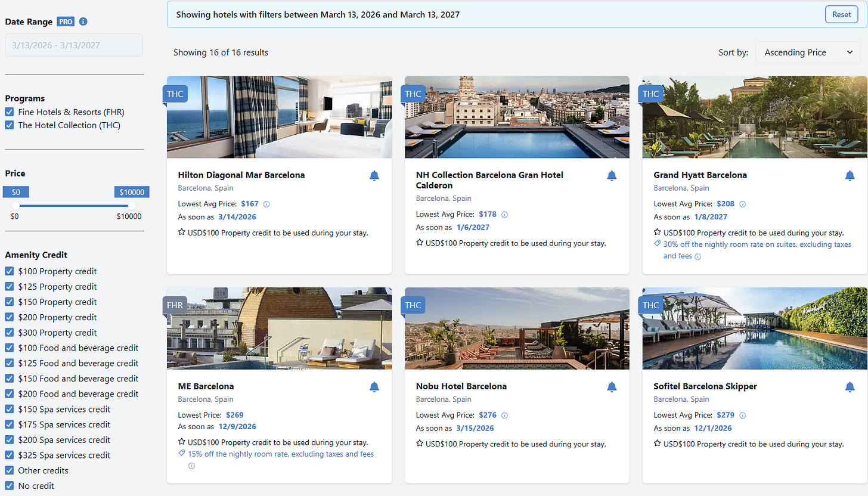Image resolution: width=868 pixels, height=496 pixels.
Task: Click info icon beside Sofitel Skipper $279 price
Action: (x=743, y=416)
